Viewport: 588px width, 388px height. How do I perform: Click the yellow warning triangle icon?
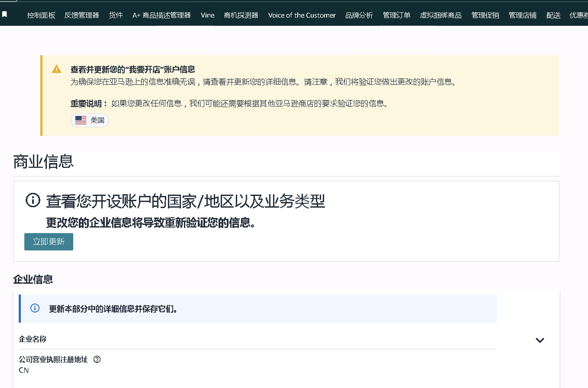tap(56, 69)
